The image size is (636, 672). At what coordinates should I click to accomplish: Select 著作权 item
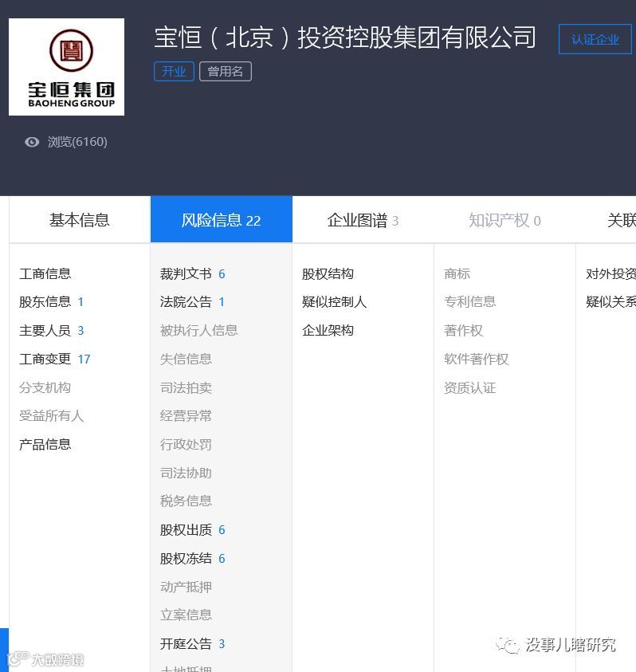pos(464,331)
